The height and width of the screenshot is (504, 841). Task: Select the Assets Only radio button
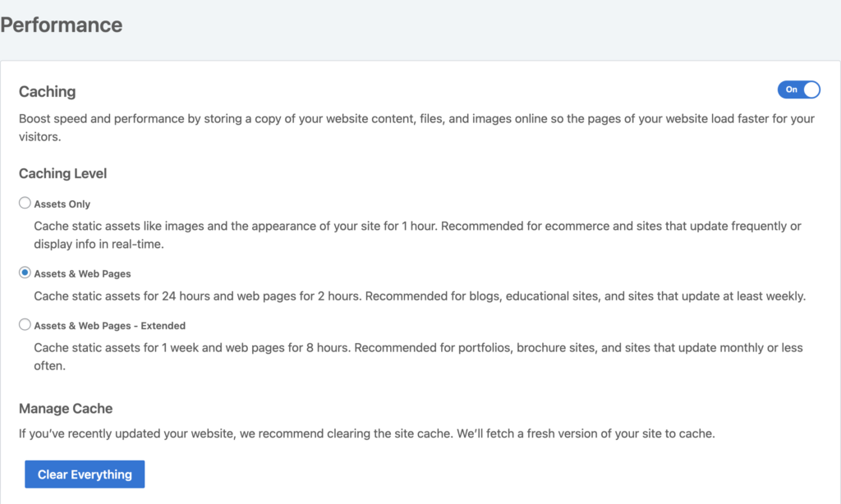[x=25, y=203]
